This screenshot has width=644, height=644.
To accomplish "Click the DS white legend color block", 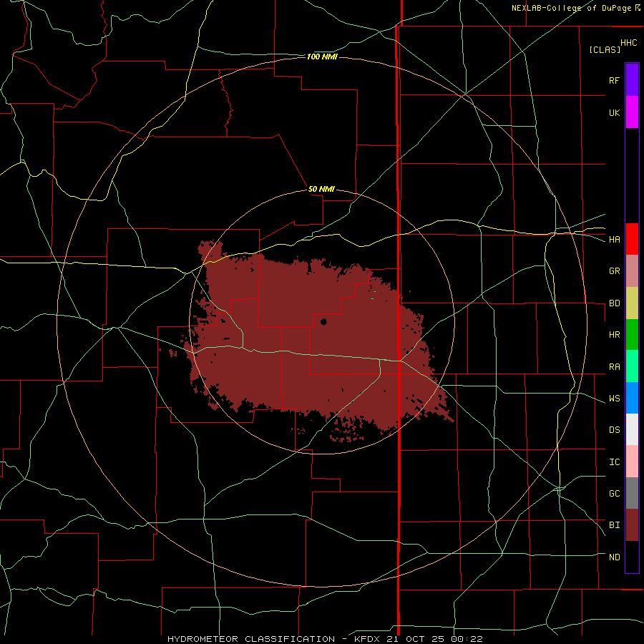I will [x=632, y=429].
